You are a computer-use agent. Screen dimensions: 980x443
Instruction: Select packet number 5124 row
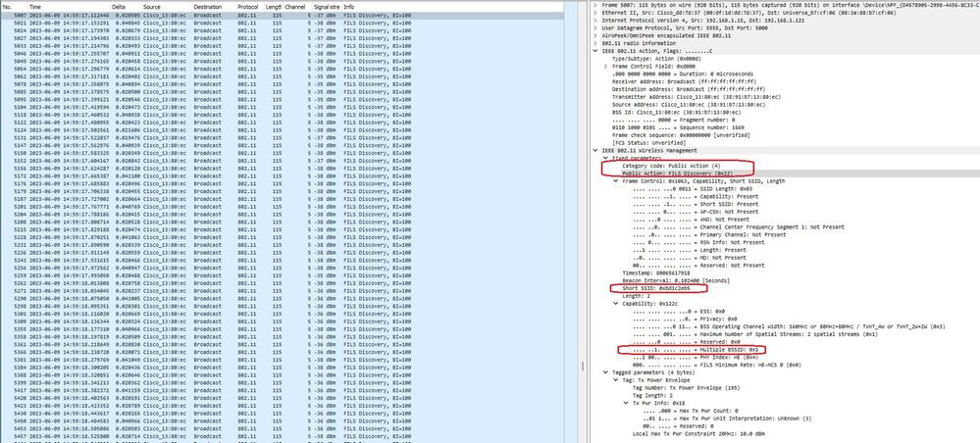point(282,130)
